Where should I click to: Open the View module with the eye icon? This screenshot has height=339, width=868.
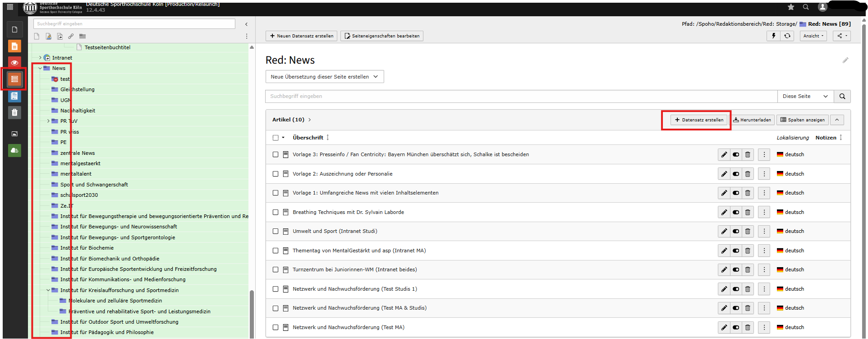coord(14,63)
